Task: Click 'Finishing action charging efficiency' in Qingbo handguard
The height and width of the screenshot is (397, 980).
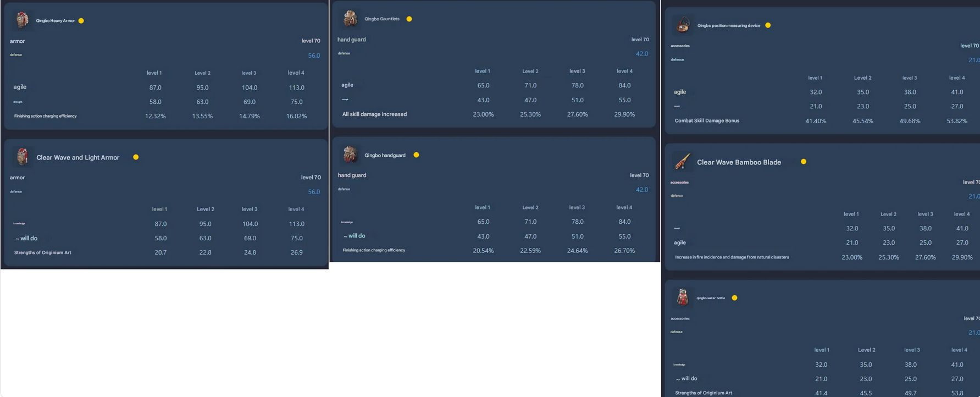Action: 374,250
